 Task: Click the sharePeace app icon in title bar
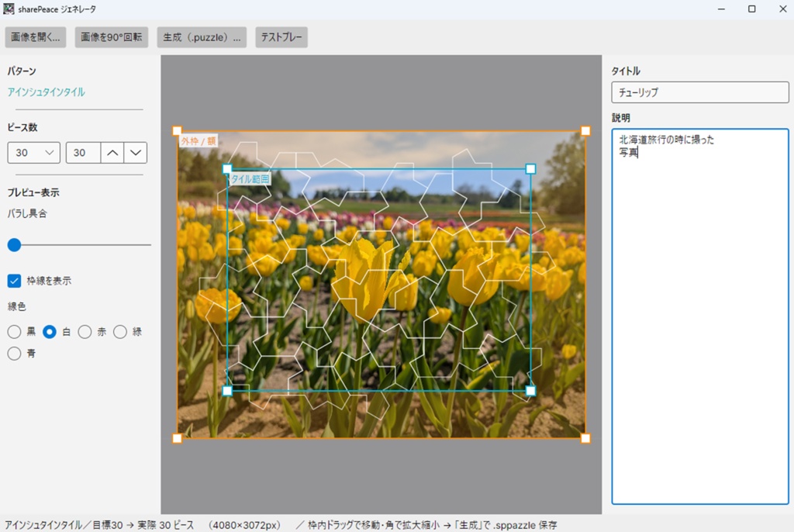[x=9, y=9]
